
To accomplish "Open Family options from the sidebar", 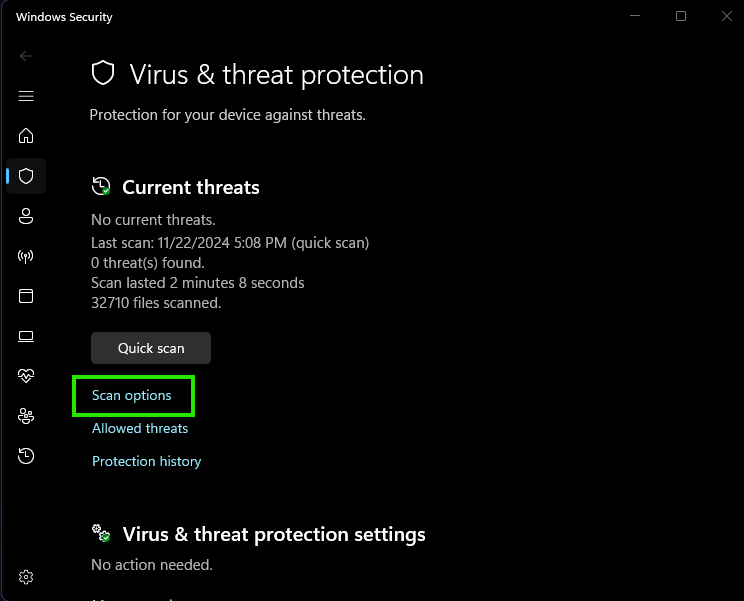I will pos(26,416).
